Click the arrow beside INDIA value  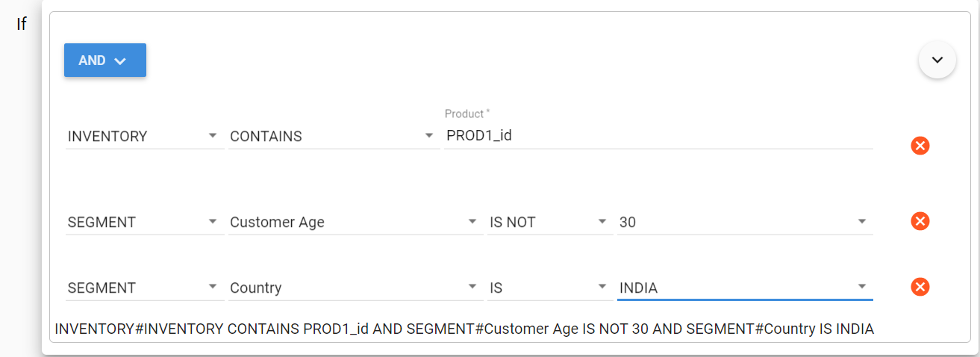pos(862,287)
